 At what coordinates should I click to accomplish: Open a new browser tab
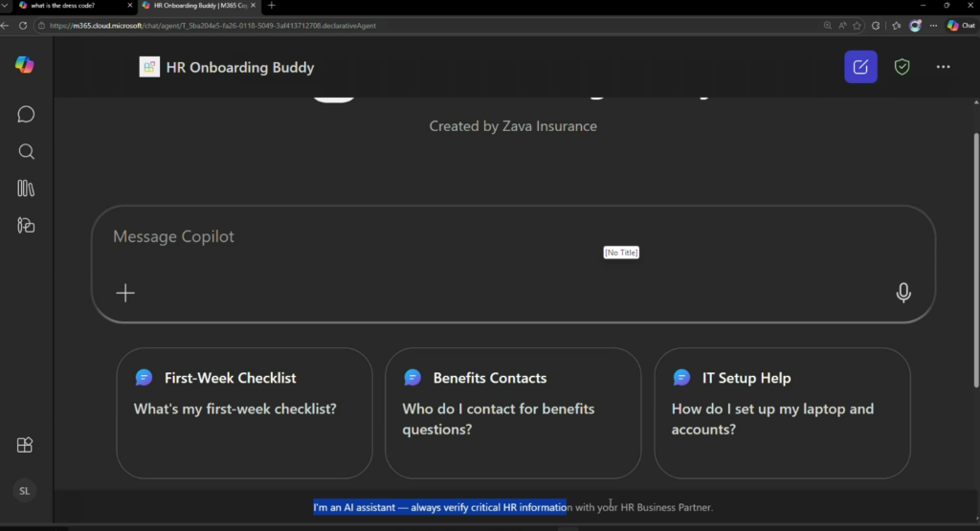click(272, 6)
